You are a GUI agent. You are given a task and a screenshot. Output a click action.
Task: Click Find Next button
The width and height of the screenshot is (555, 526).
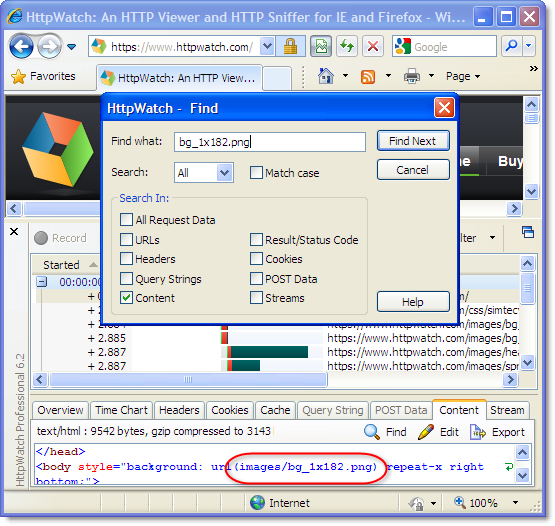[x=413, y=141]
